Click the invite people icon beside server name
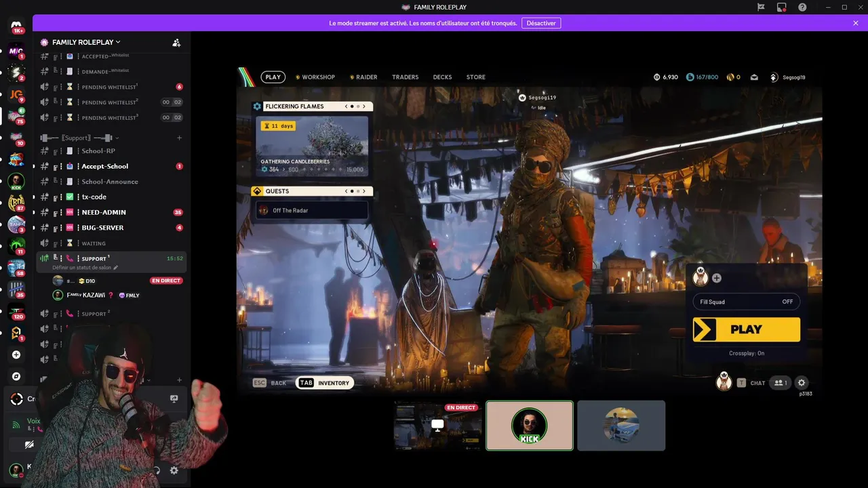 (x=176, y=42)
